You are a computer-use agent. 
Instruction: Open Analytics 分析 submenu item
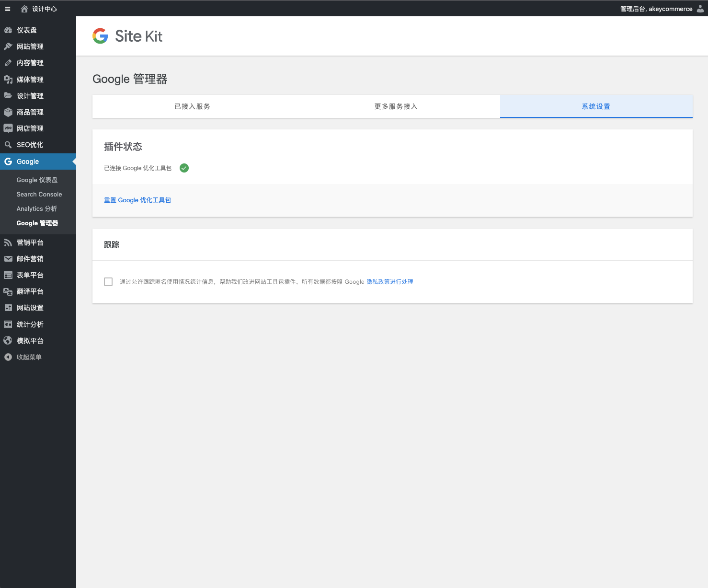click(x=37, y=208)
